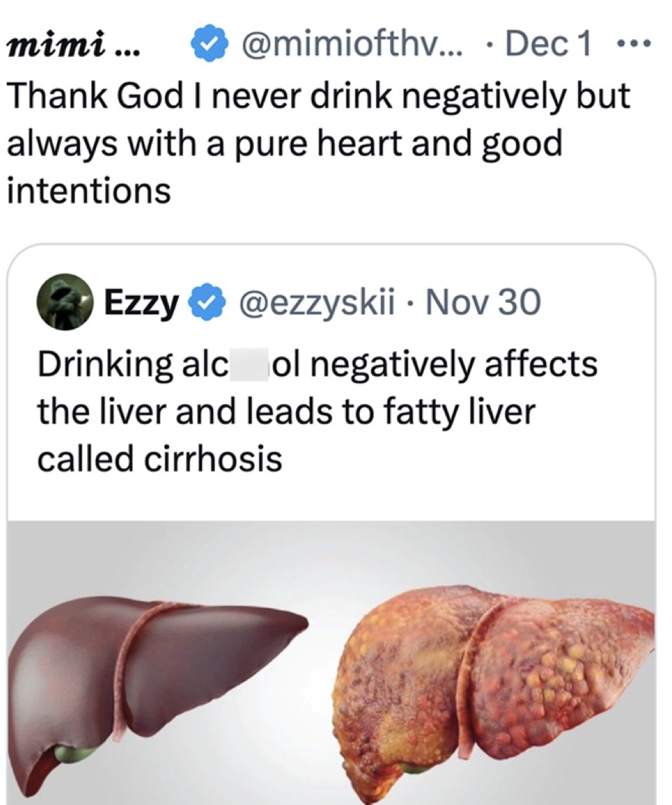The height and width of the screenshot is (805, 672).
Task: Visit the @mimiofthv... handle
Action: pyautogui.click(x=349, y=45)
